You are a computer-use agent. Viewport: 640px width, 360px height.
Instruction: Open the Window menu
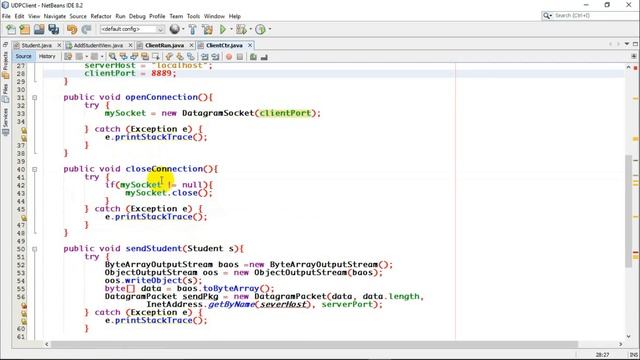coord(214,16)
